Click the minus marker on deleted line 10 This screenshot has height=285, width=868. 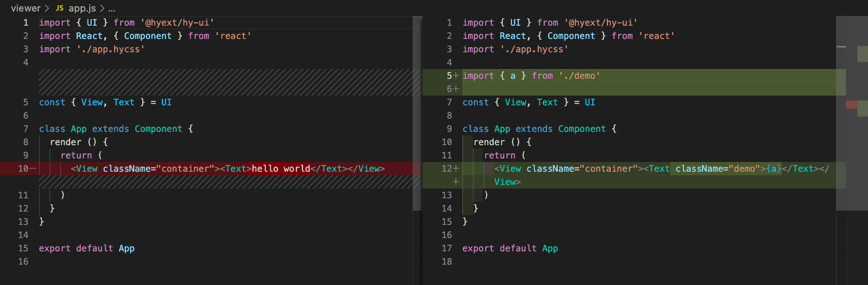[x=33, y=169]
